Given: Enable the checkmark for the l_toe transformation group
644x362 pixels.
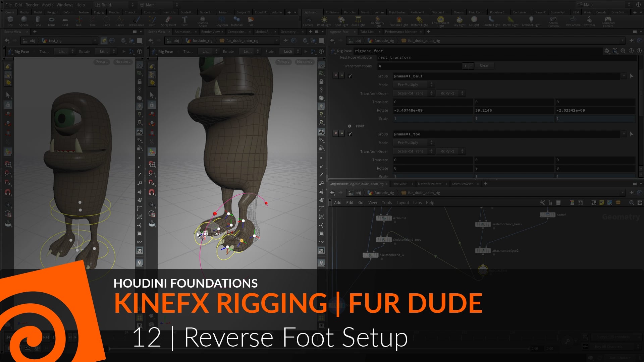Looking at the screenshot, I should (x=350, y=133).
